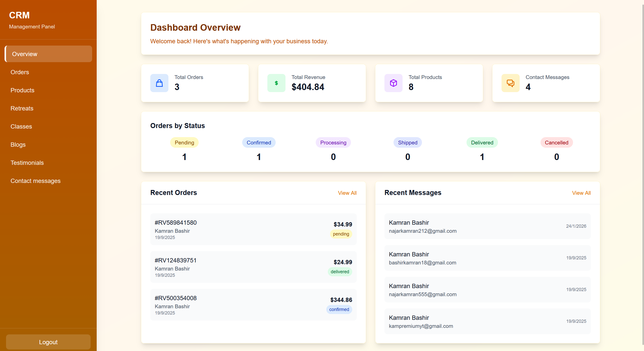The image size is (644, 351).
Task: Open the Blogs section
Action: (18, 145)
